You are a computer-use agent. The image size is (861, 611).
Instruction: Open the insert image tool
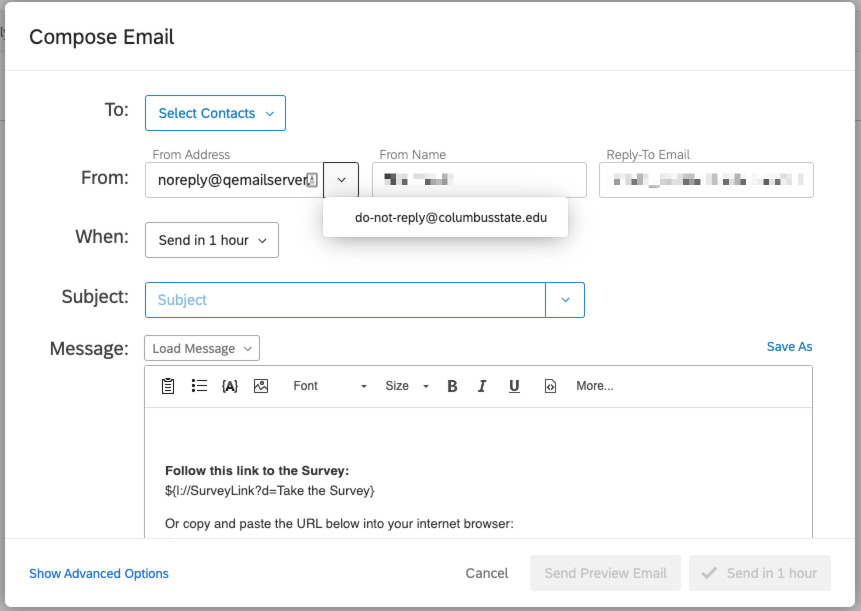pos(260,385)
